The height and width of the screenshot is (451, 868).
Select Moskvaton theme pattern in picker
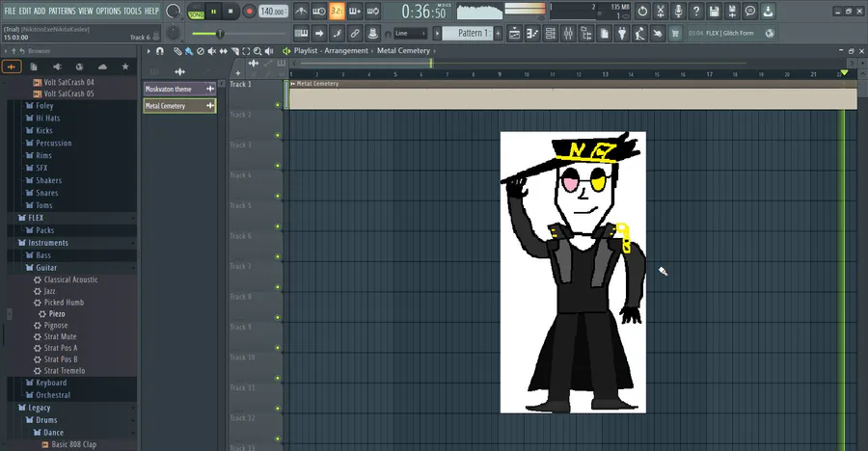click(x=180, y=89)
